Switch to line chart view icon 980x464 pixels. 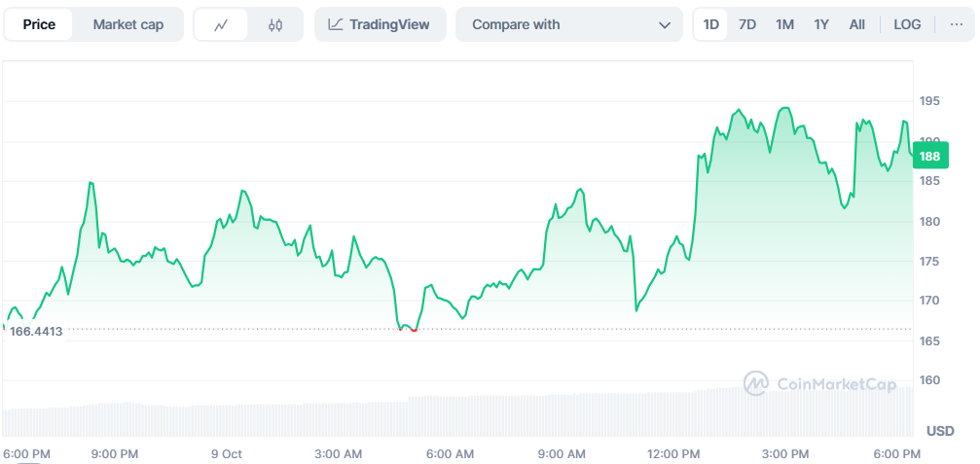(x=221, y=25)
